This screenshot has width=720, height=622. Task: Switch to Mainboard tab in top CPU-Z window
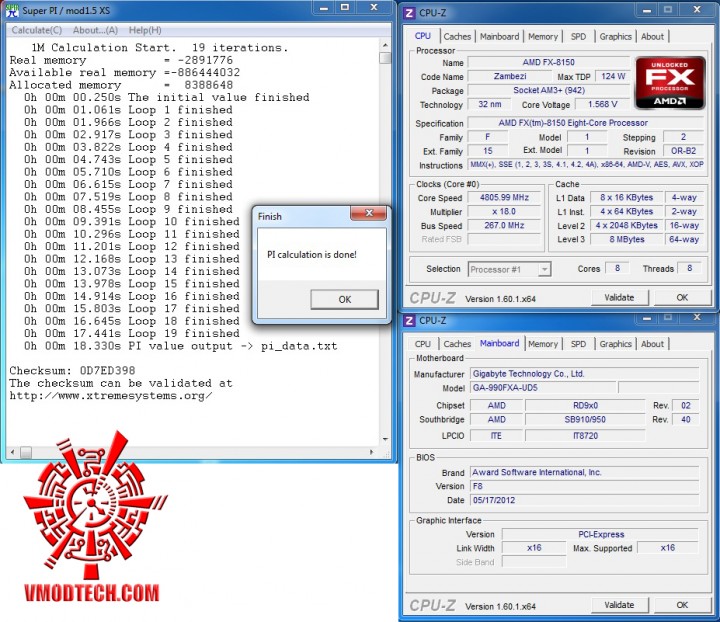499,36
